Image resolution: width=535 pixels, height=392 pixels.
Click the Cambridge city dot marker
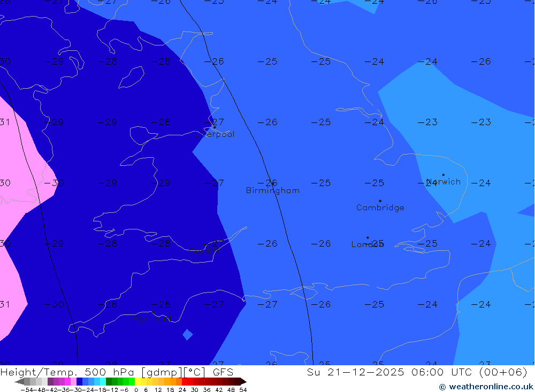(380, 201)
